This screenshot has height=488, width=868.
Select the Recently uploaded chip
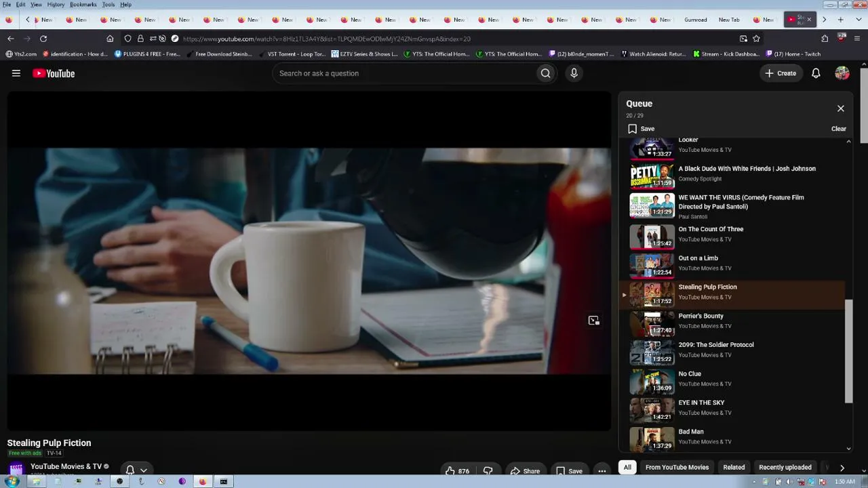tap(785, 467)
